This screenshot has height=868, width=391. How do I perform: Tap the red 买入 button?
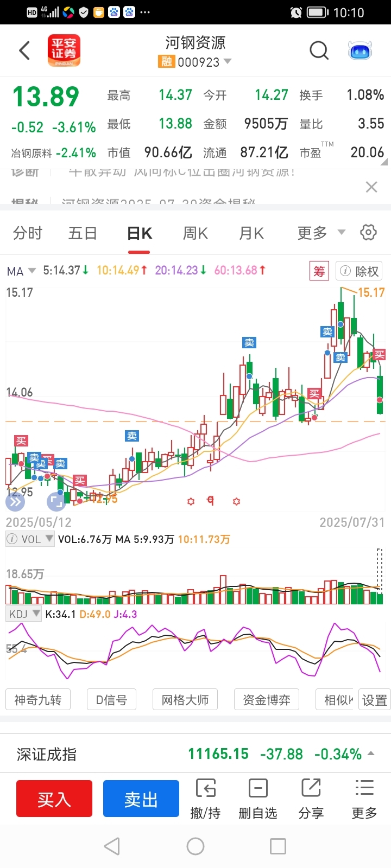(x=54, y=799)
